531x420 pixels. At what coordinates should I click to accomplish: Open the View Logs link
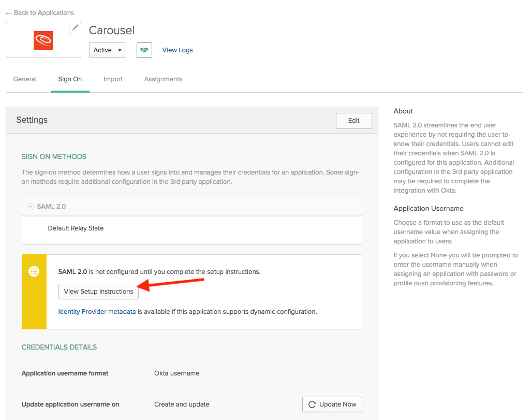click(x=178, y=50)
